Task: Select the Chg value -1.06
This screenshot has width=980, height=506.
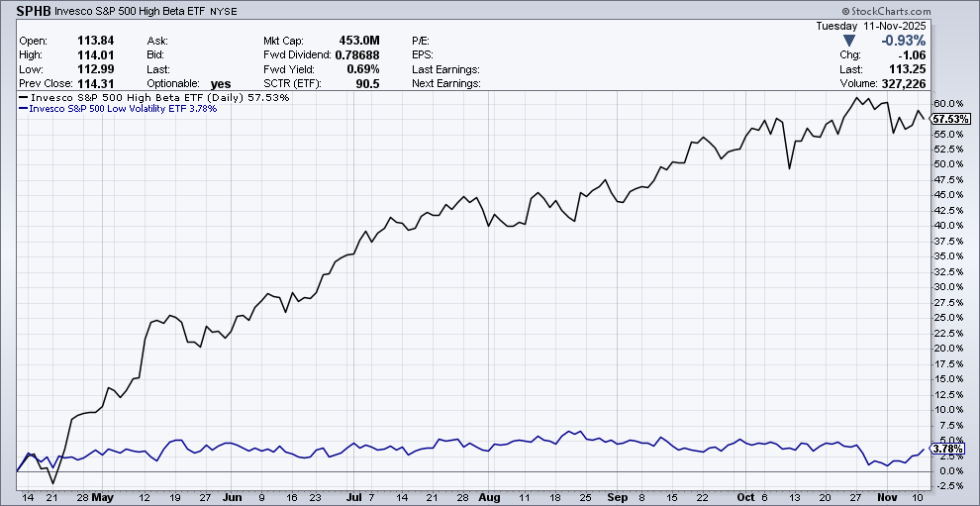Action: (913, 54)
